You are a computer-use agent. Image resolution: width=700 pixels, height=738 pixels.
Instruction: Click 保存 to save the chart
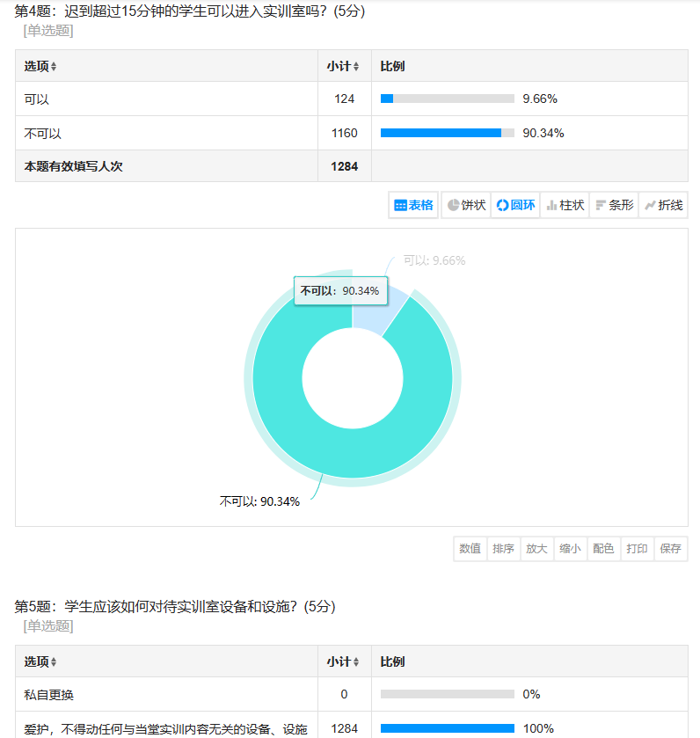pyautogui.click(x=671, y=549)
